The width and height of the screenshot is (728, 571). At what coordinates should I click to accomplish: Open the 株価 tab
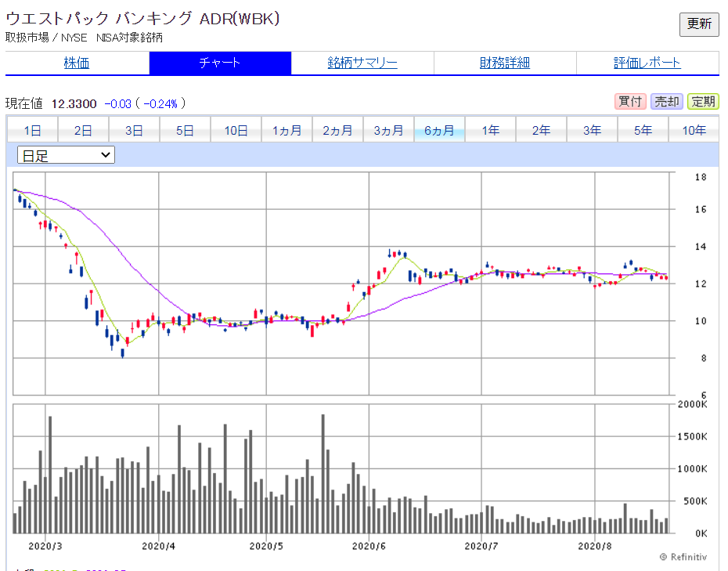click(x=77, y=63)
